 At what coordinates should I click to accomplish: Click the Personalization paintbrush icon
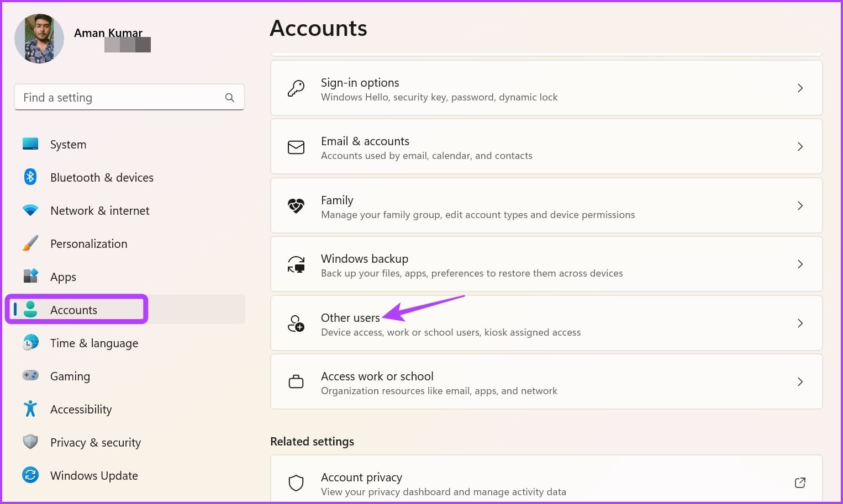(30, 243)
